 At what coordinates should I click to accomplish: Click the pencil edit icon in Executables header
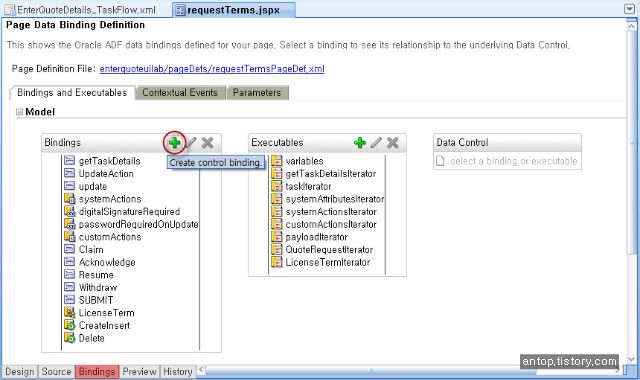pos(376,142)
